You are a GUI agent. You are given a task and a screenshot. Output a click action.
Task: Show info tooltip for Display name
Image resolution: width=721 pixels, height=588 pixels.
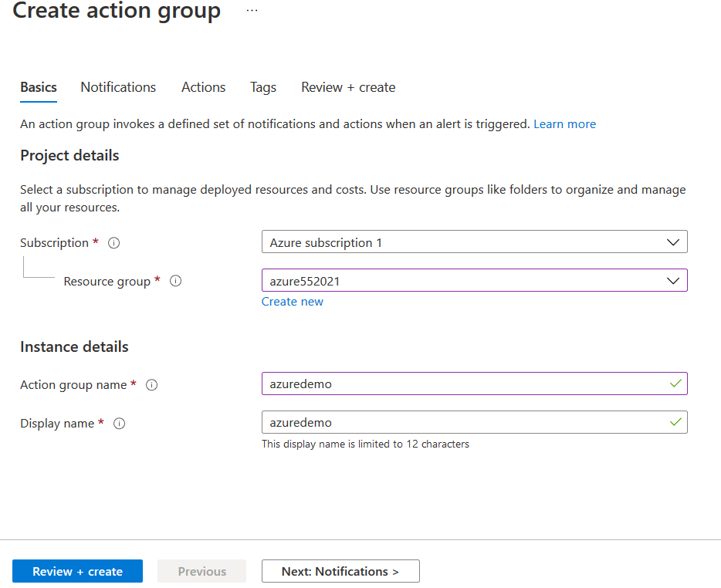(120, 424)
